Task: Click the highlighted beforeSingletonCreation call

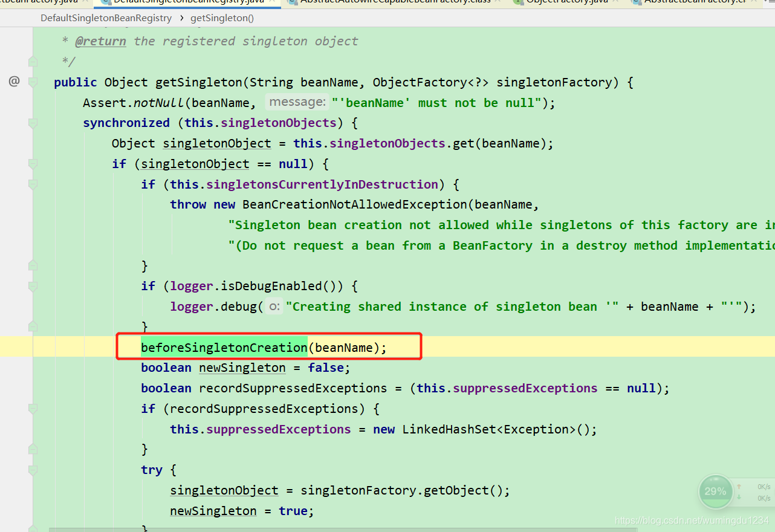Action: click(x=224, y=348)
